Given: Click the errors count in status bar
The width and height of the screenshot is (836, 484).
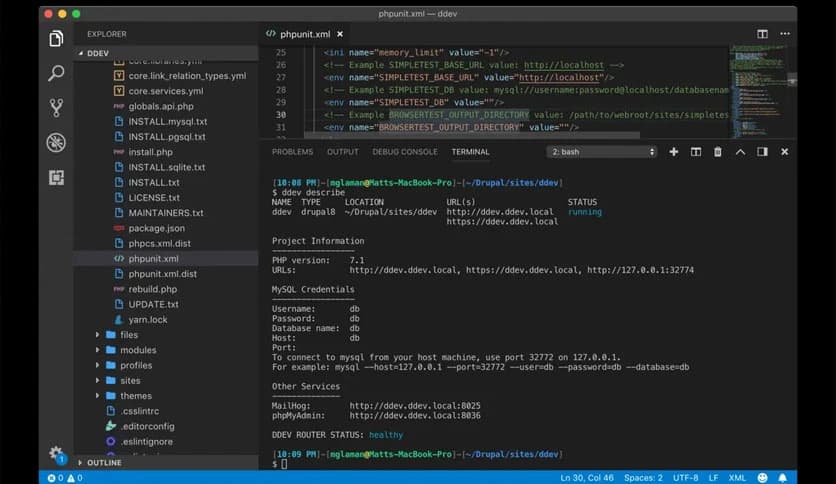Looking at the screenshot, I should [x=55, y=478].
